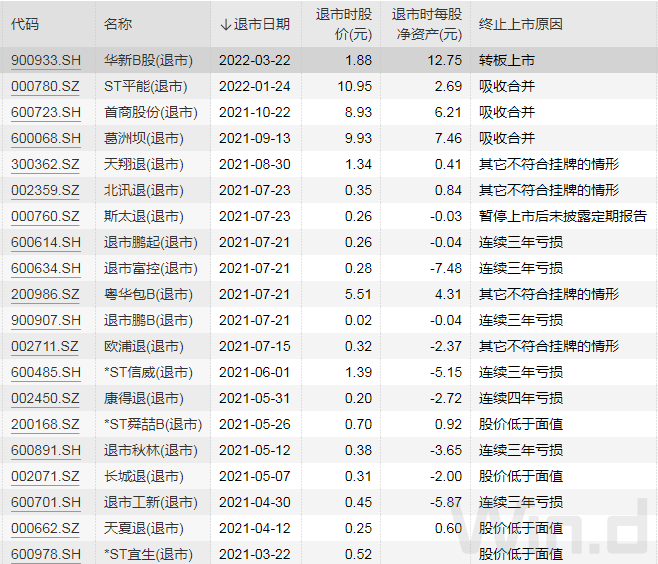Open stock code 002450.SZ link
The height and width of the screenshot is (564, 658).
pyautogui.click(x=45, y=399)
